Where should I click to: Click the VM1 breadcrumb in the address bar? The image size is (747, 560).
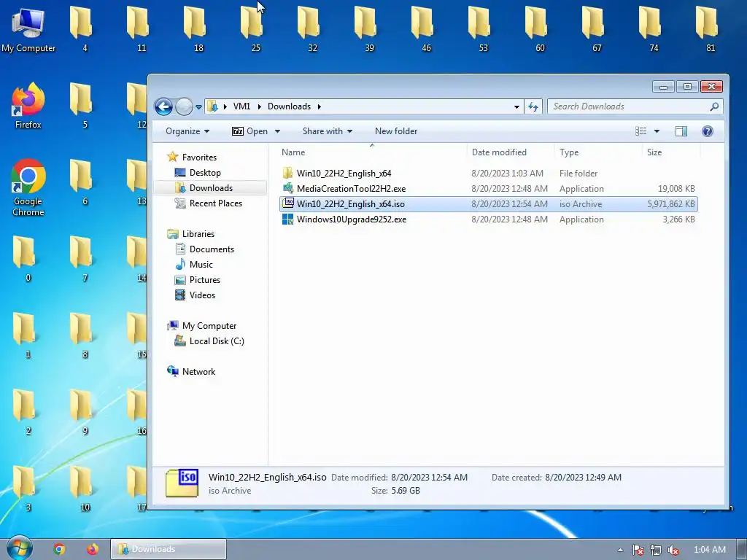click(241, 106)
